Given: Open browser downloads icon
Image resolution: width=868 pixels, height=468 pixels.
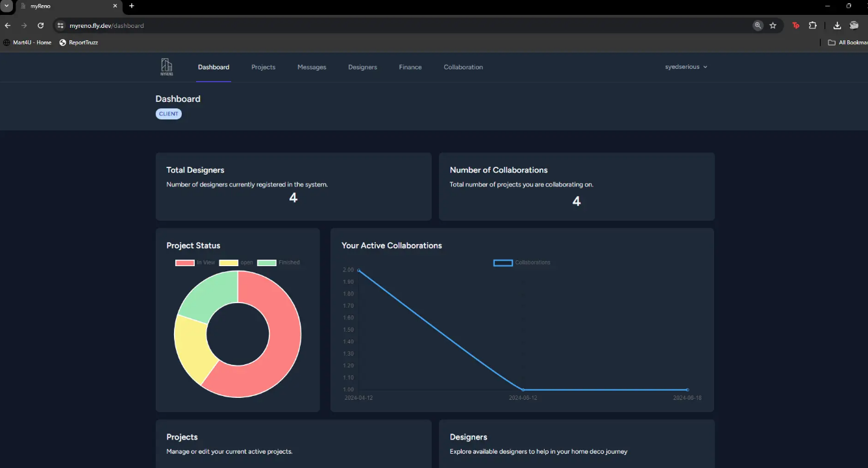Looking at the screenshot, I should click(837, 25).
